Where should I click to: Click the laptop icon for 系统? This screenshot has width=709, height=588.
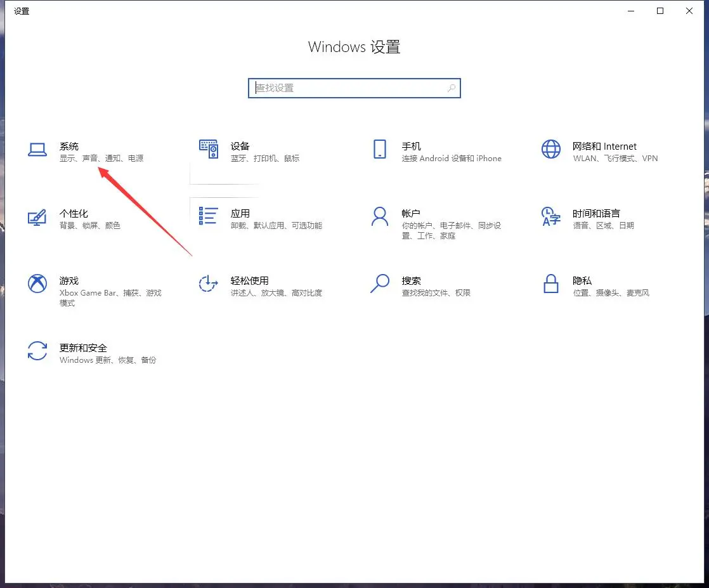coord(37,150)
